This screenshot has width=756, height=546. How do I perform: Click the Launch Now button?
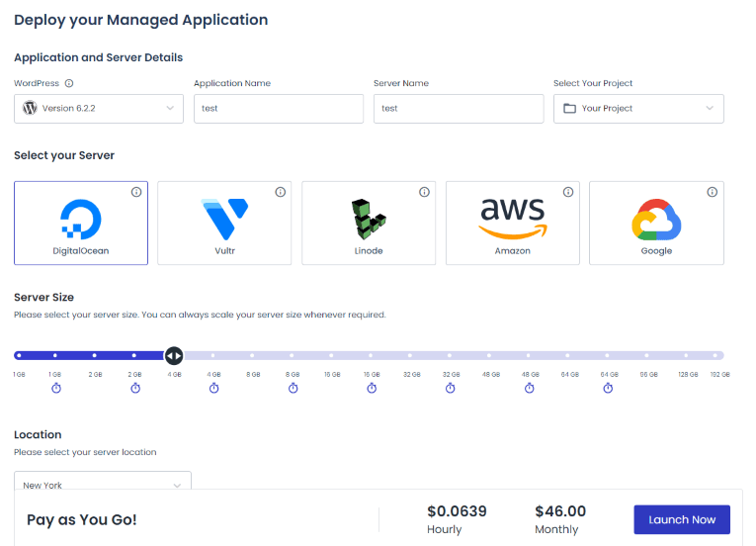click(x=682, y=519)
